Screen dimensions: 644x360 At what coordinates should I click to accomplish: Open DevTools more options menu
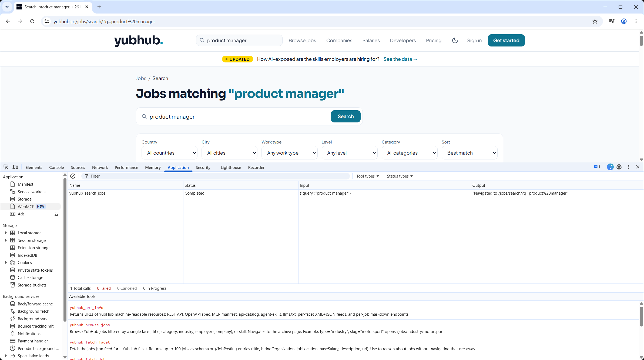pyautogui.click(x=628, y=167)
